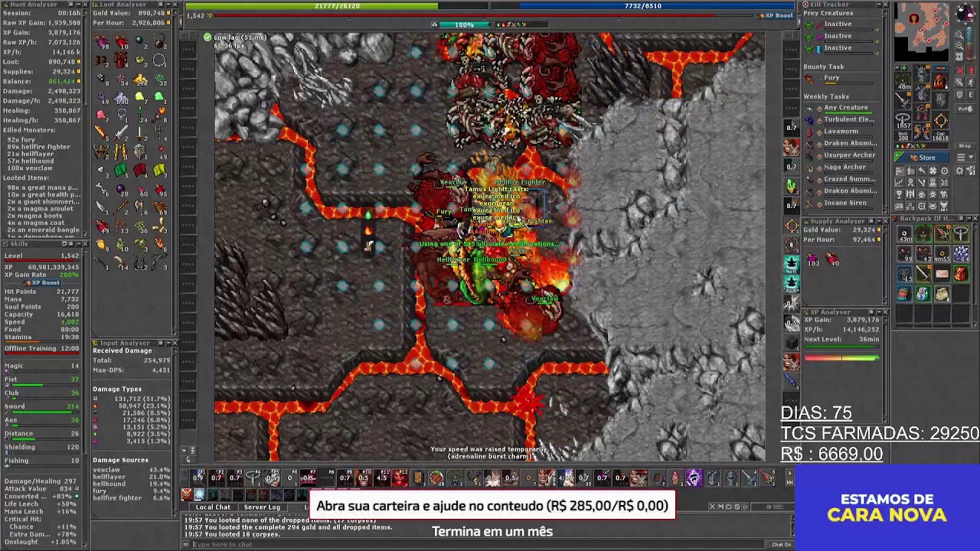This screenshot has height=551, width=980.
Task: Select the blue crystals item in Backpack
Action: click(961, 253)
